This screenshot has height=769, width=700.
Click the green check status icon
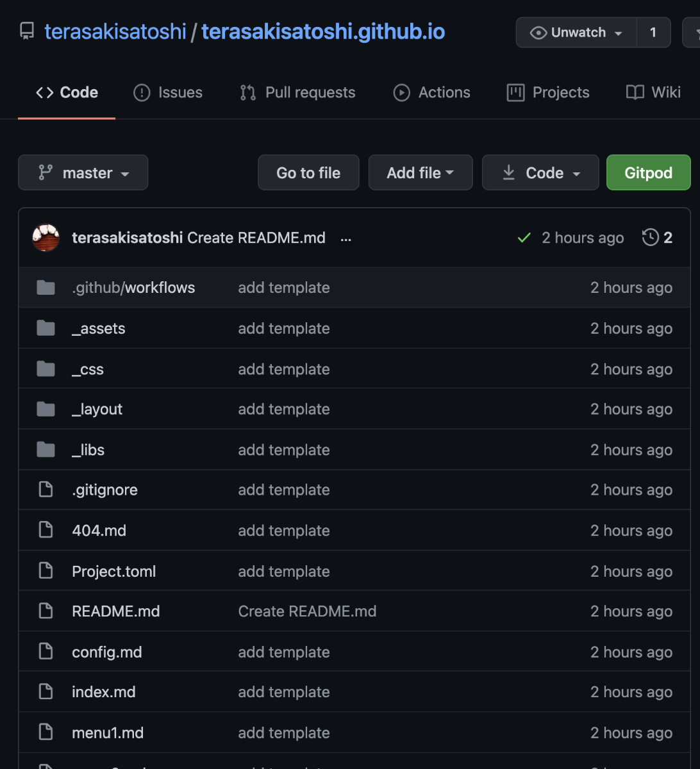(x=524, y=238)
